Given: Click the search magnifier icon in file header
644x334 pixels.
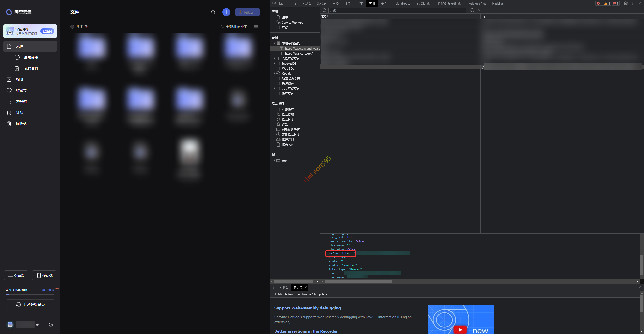Looking at the screenshot, I should (213, 12).
